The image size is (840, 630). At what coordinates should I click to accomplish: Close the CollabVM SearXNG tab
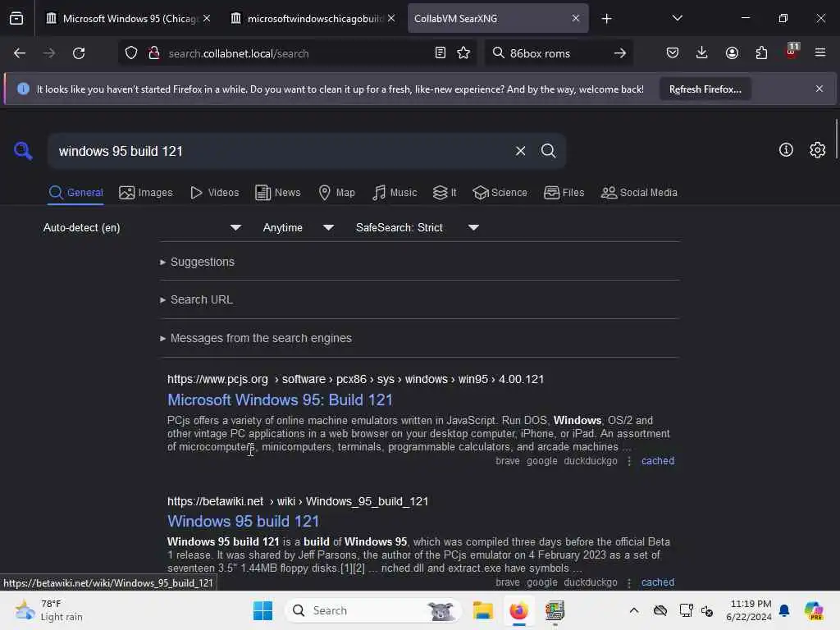point(575,19)
